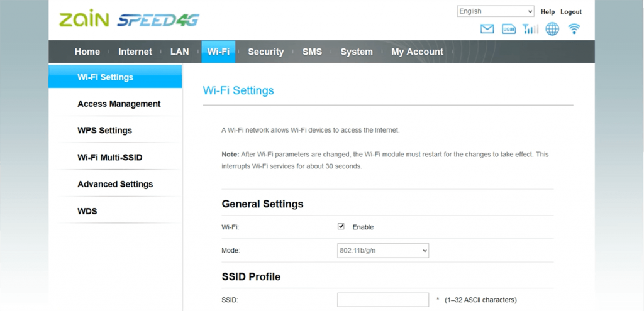Select the SMS tab in navigation bar
Screen dimensions: 644x311
(312, 52)
